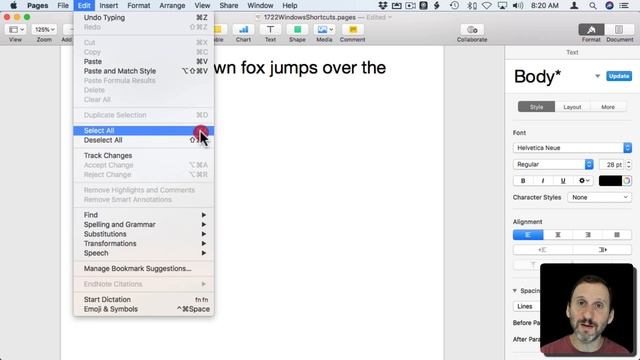Viewport: 640px width, 360px height.
Task: Click font size 28 pt field
Action: point(611,164)
